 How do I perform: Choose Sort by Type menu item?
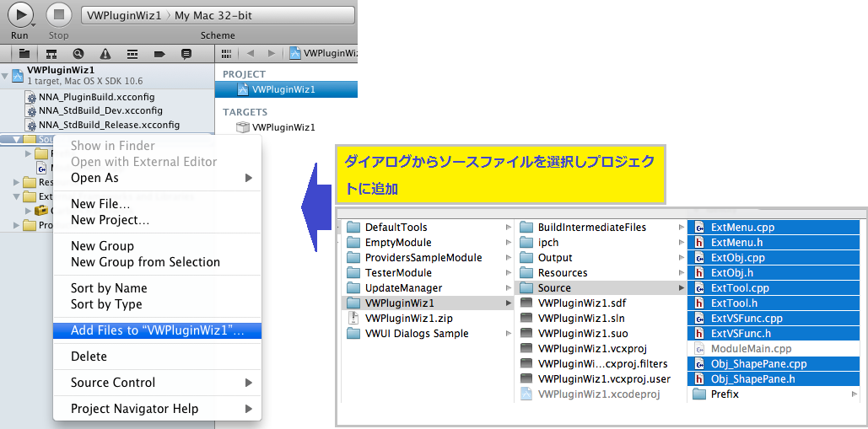[x=157, y=304]
